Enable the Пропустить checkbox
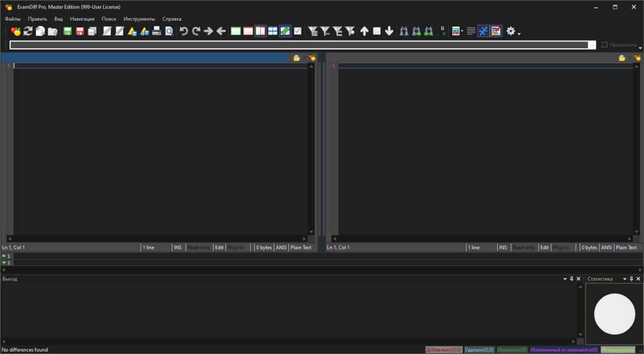The height and width of the screenshot is (354, 644). coord(604,45)
